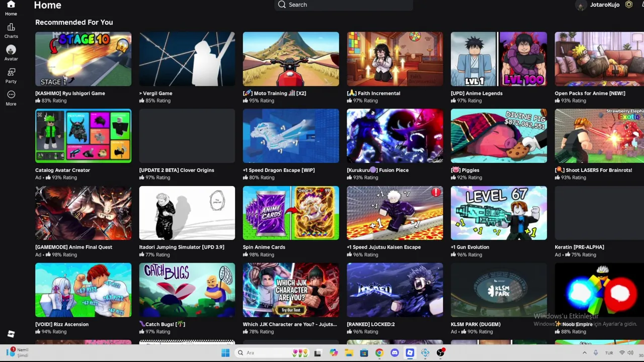Open the +1 Speed Dragon Escape thumbnail
Viewport: 644px width, 362px height.
pos(291,136)
